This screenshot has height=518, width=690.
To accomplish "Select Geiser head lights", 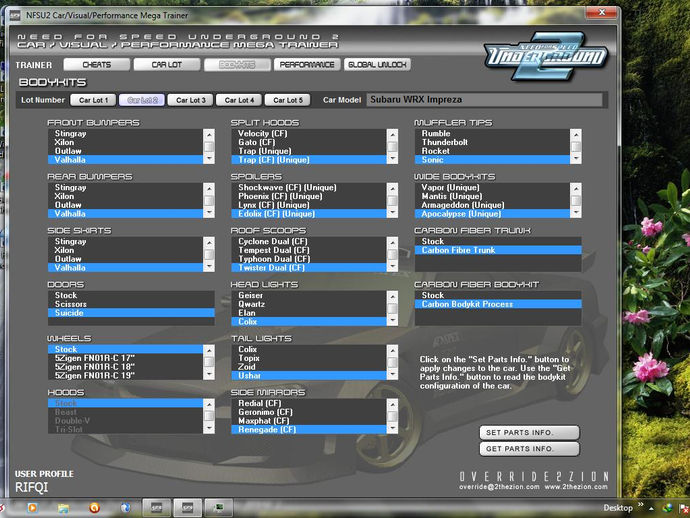I will tap(309, 295).
